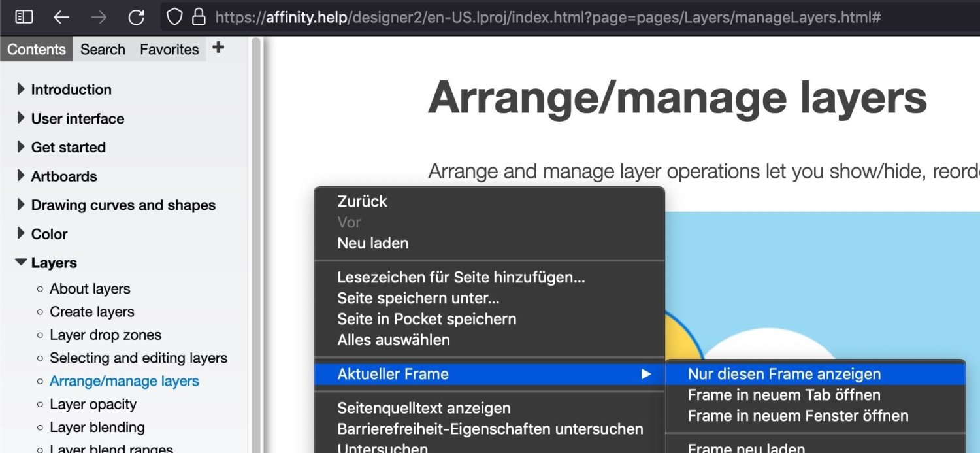
Task: Open the Favorites tab
Action: (x=169, y=49)
